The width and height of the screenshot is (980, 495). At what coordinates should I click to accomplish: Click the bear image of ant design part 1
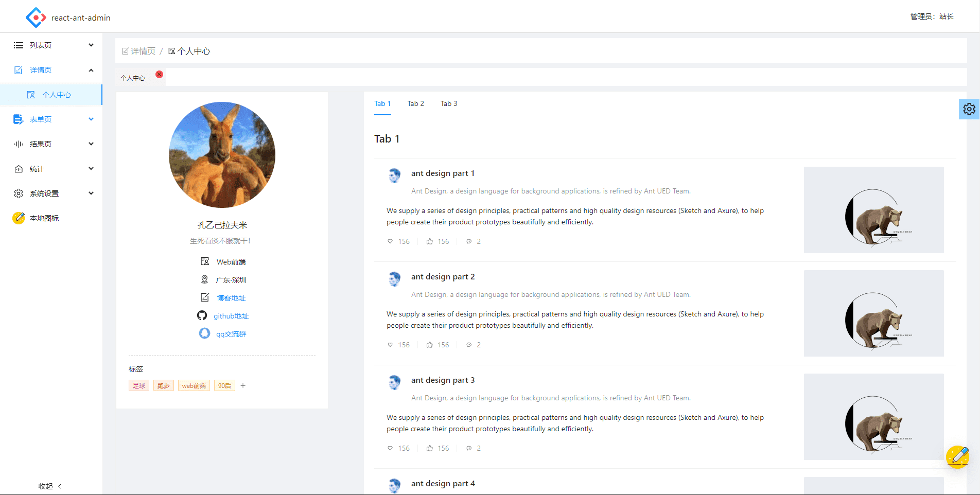point(873,210)
